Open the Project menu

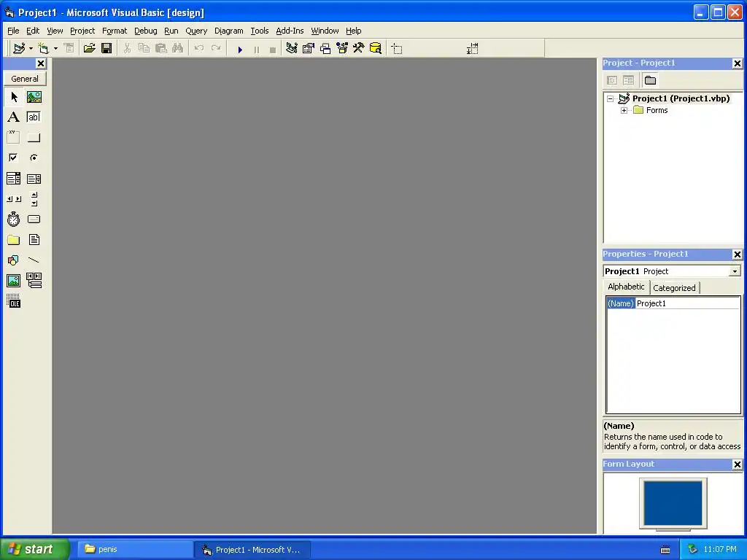(x=82, y=31)
